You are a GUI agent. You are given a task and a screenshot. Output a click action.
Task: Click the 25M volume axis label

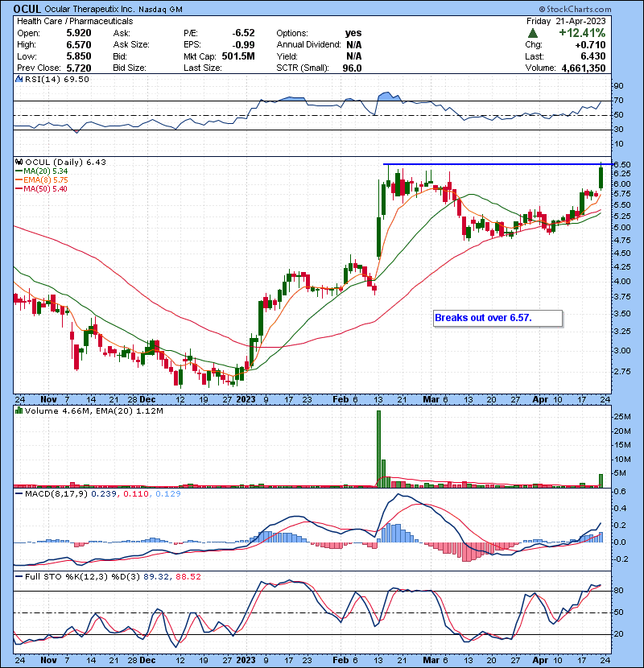coord(622,417)
